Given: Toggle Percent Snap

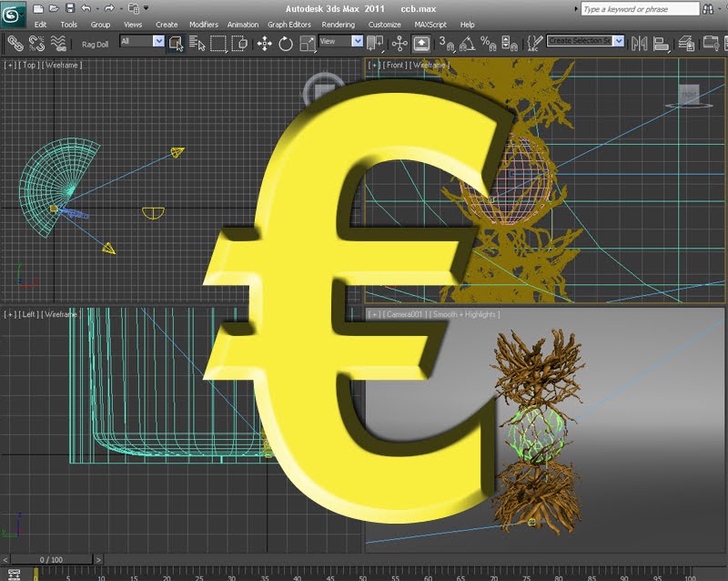Looking at the screenshot, I should pos(489,44).
